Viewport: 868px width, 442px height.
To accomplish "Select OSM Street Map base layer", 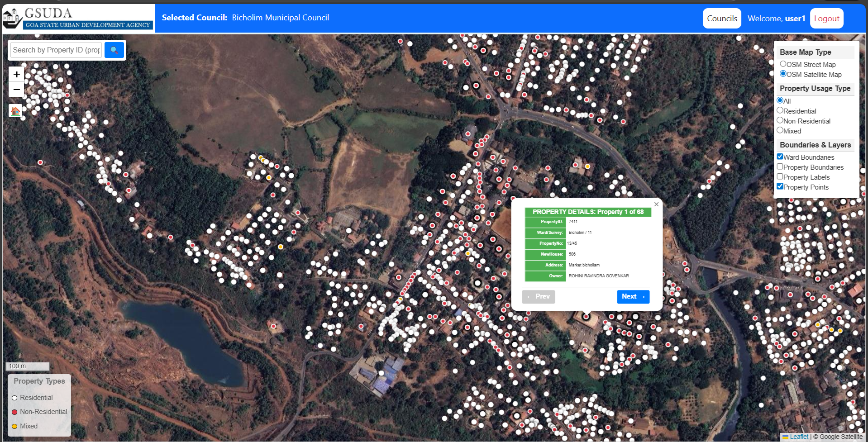I will tap(783, 64).
